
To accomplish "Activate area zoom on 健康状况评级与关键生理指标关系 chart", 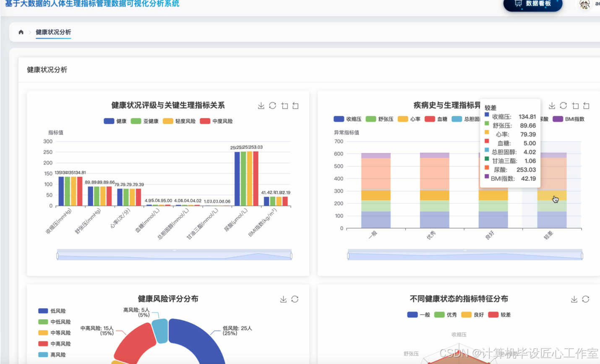I will click(284, 106).
